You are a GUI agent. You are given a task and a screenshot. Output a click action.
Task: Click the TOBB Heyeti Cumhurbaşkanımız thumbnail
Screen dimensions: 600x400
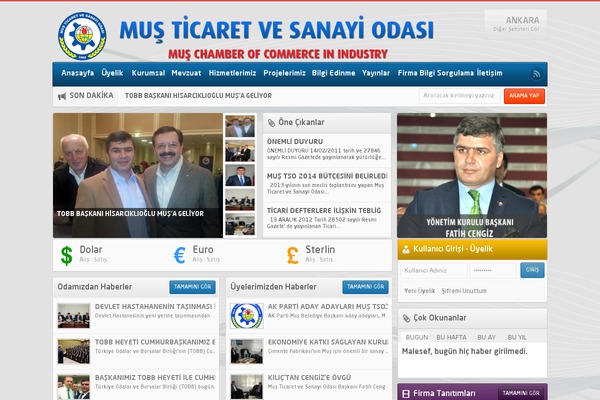tap(74, 351)
